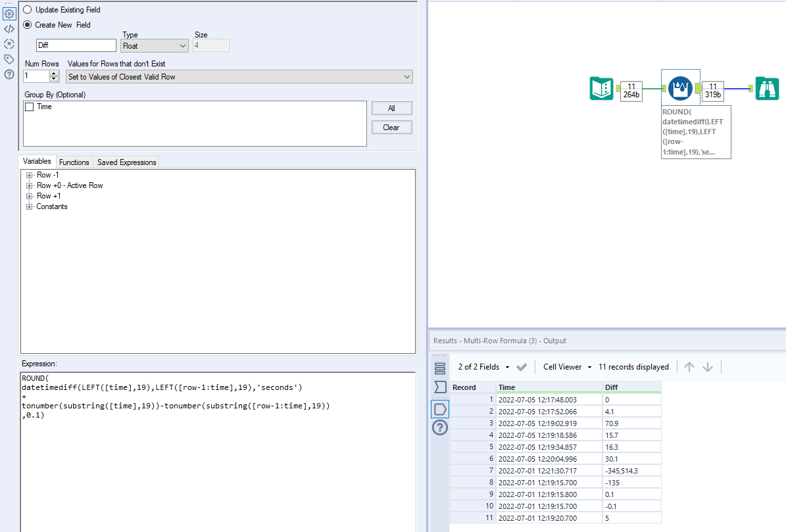
Task: Select the Multi-Row Formula tool on the canvas
Action: pos(680,87)
